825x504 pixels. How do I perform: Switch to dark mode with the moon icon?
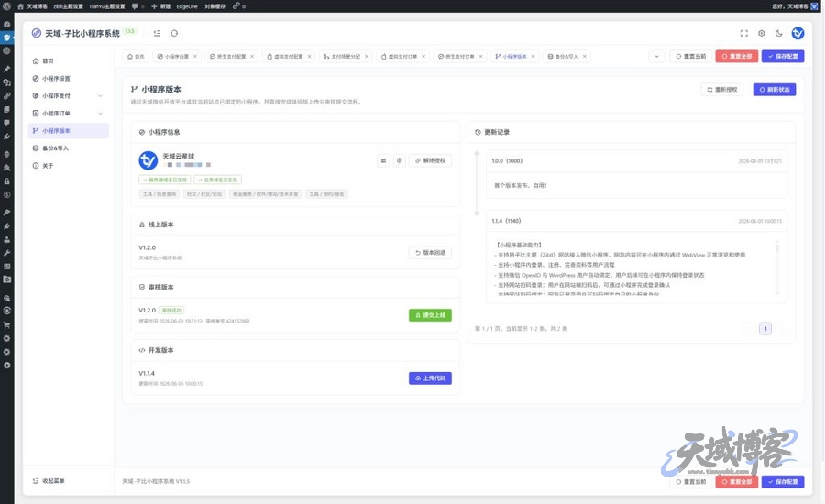778,33
